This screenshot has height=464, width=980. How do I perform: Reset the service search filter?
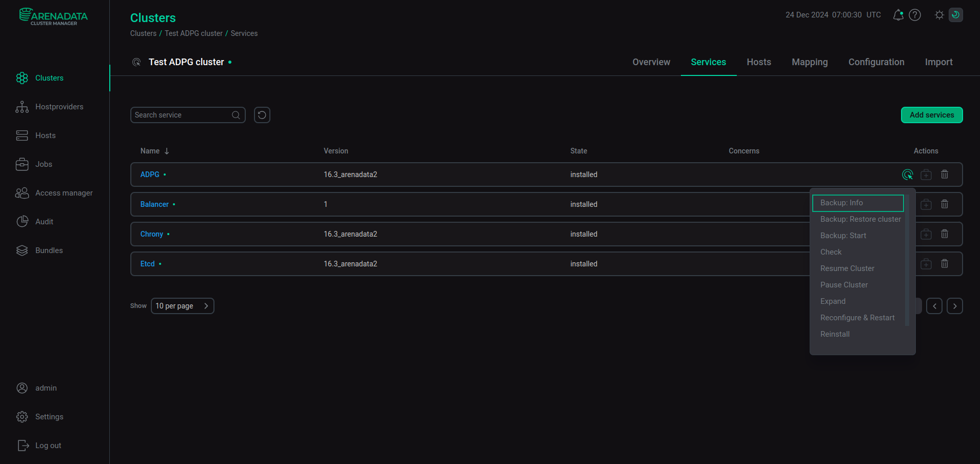coord(262,115)
